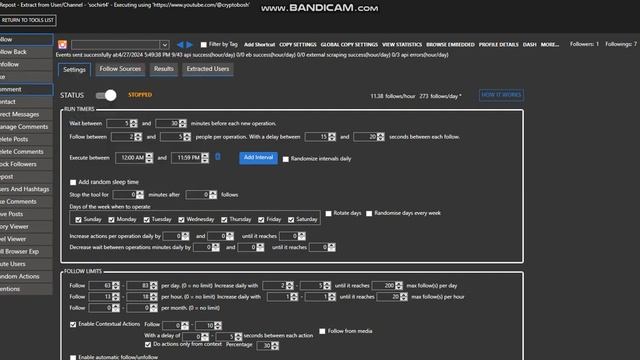Open the Settings tab
The image size is (640, 360).
[x=74, y=69]
